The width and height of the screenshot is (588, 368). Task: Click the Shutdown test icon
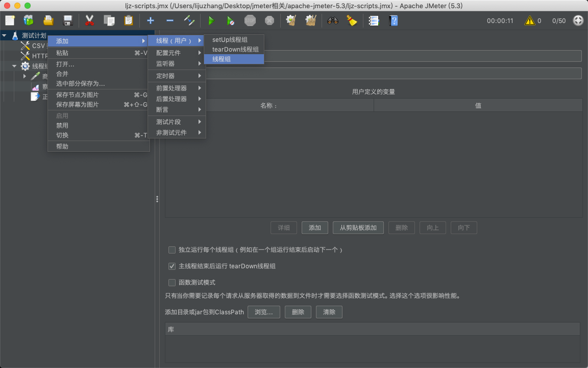[x=269, y=20]
